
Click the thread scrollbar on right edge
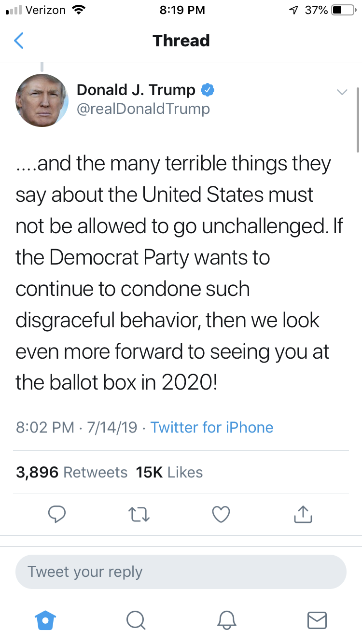tap(358, 120)
